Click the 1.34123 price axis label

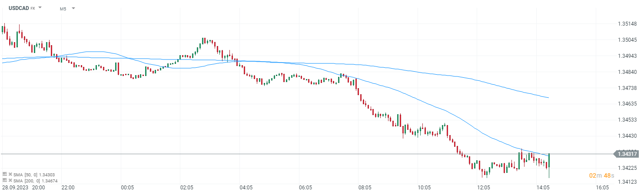point(627,182)
